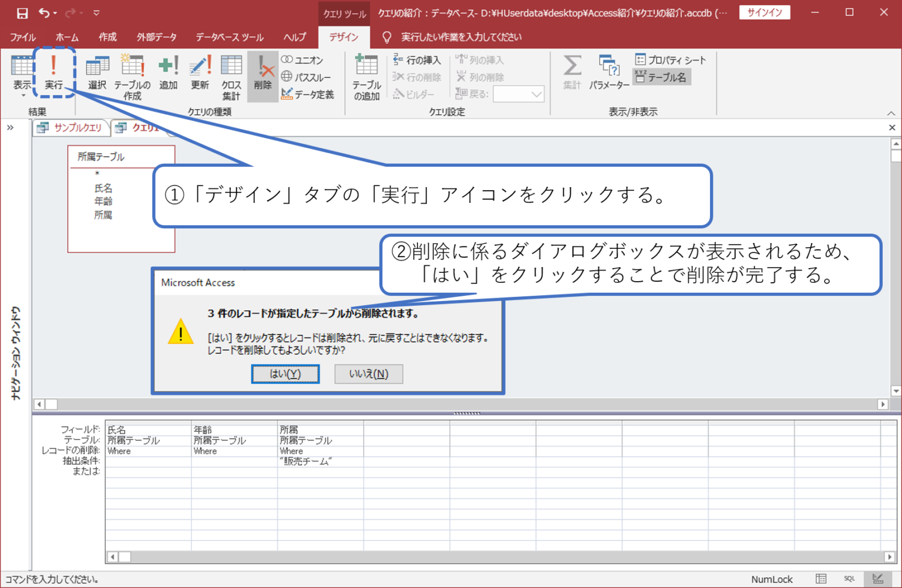Select the 選択 query type icon
The height and width of the screenshot is (588, 902).
pos(97,72)
